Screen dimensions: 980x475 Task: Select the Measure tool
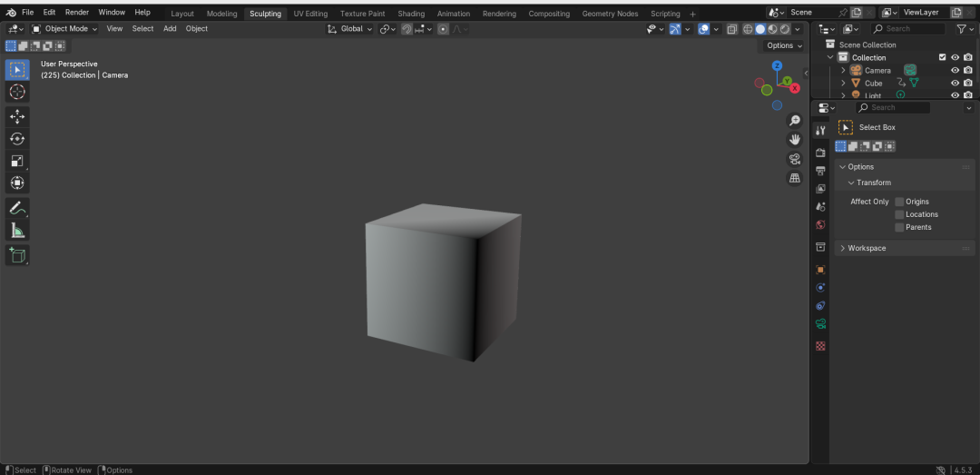(17, 231)
